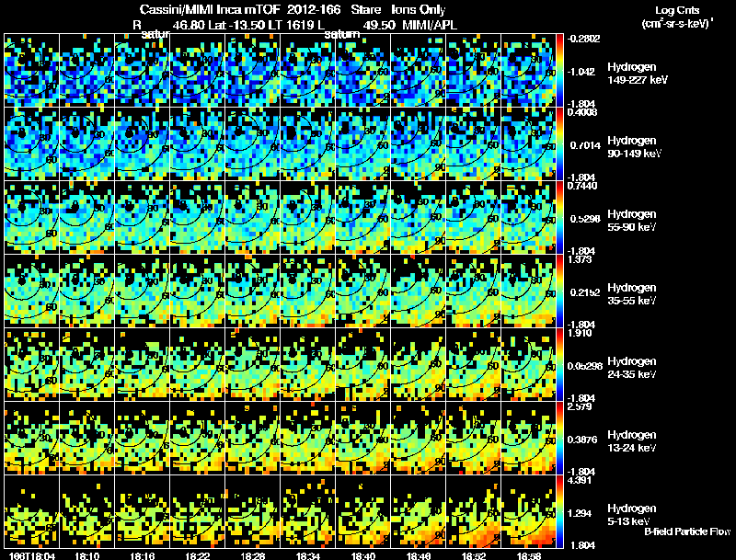736x560 pixels.
Task: Click the 0.7014 colorbar value
Action: pos(585,145)
